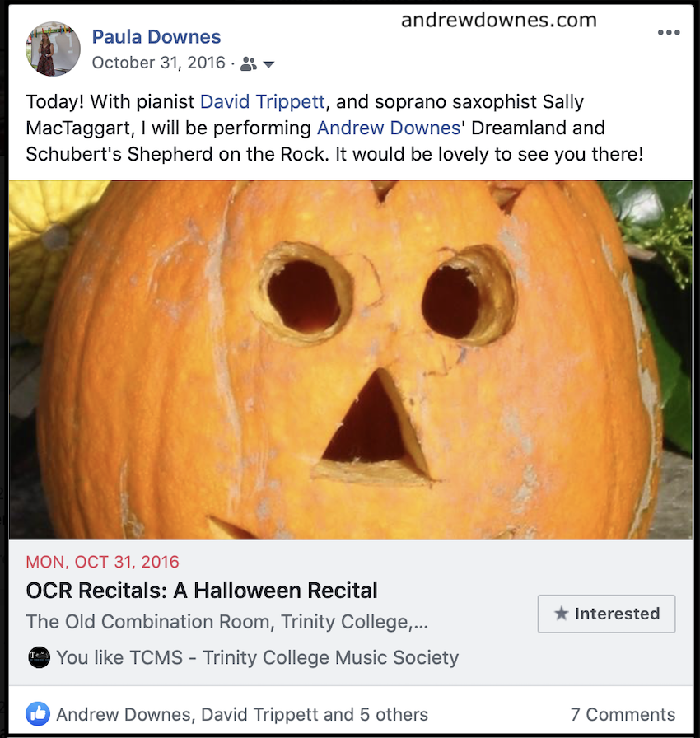Click the blue thumbs-up like reaction icon

[38, 714]
